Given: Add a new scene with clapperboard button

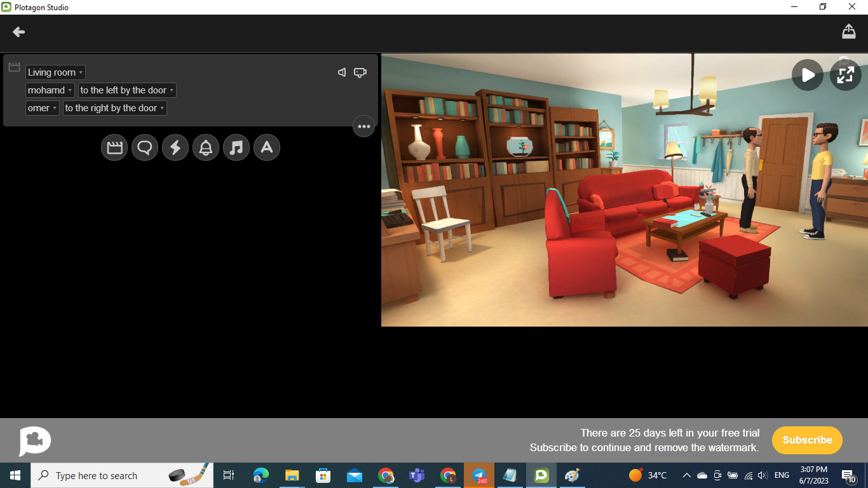Looking at the screenshot, I should [x=114, y=148].
